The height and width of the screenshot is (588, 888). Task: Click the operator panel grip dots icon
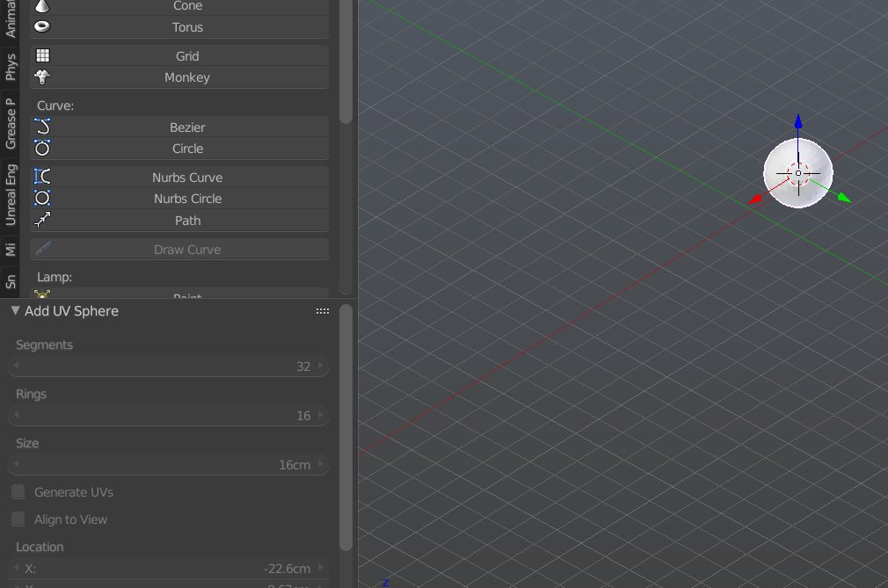pos(323,311)
